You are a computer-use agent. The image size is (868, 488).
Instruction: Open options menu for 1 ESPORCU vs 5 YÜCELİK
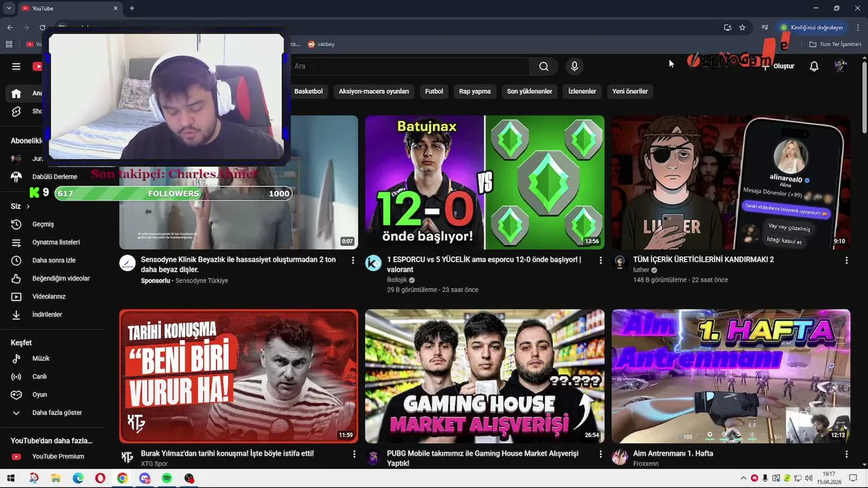(x=599, y=260)
